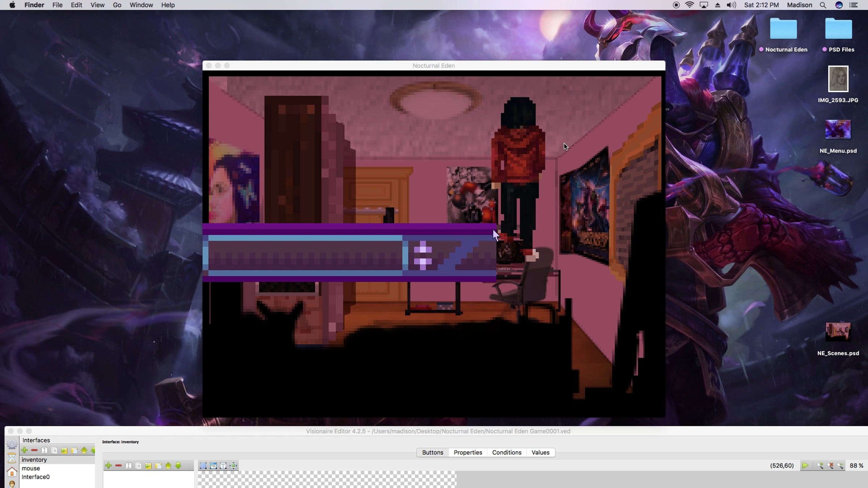Open the Edit menu
Viewport: 868px width, 488px height.
click(76, 5)
